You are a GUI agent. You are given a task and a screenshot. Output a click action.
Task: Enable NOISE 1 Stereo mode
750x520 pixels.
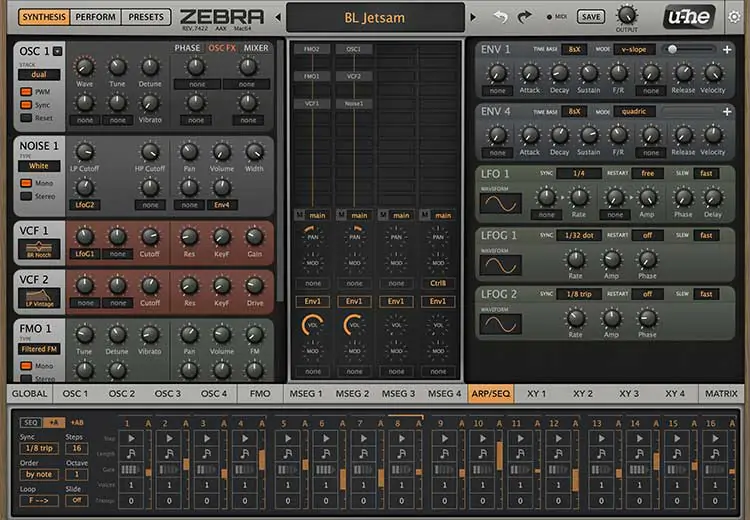pos(26,196)
